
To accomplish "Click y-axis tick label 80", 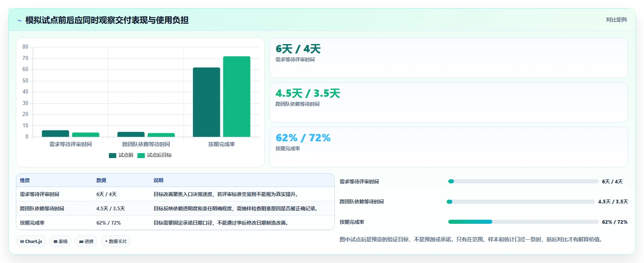I will tap(25, 47).
